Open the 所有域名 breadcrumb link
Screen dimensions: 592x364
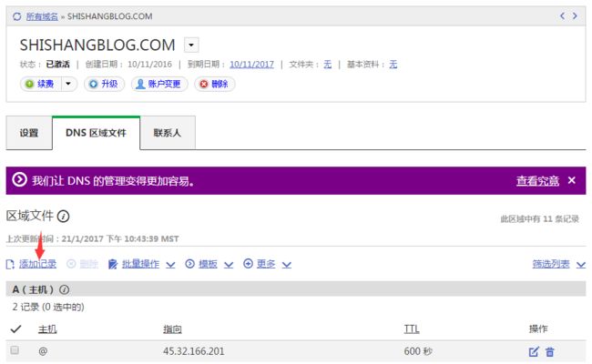42,16
